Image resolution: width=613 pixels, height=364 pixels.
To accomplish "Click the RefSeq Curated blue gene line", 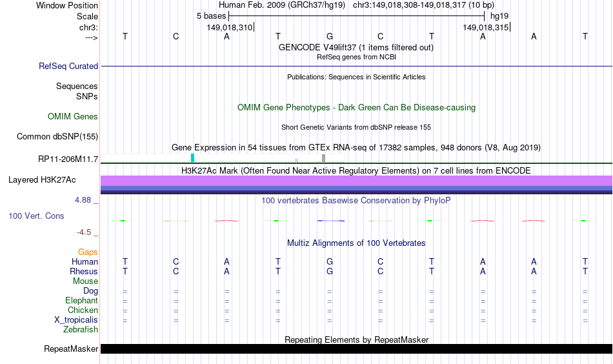I will 356,66.
